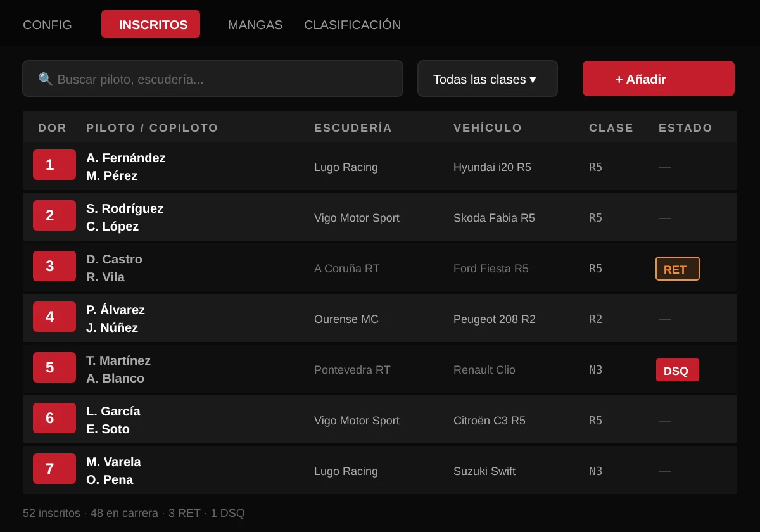The height and width of the screenshot is (532, 760).
Task: Click driver name D. Castro
Action: (114, 260)
